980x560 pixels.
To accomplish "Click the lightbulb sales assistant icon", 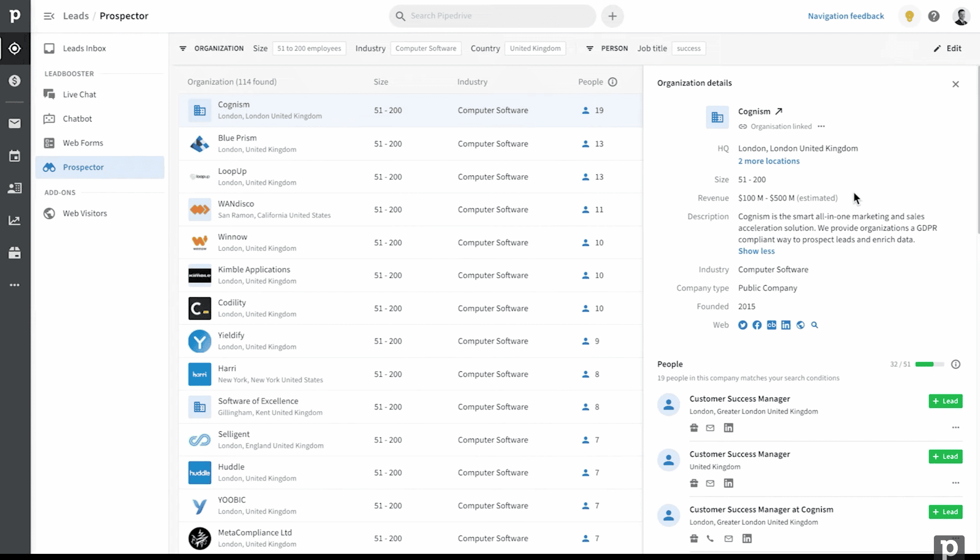I will 909,16.
